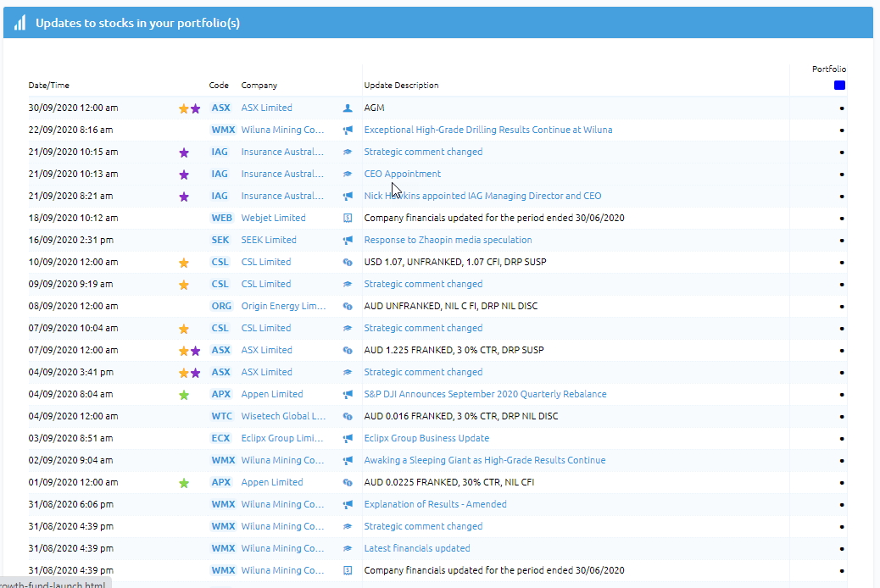Viewport: 880px width, 588px height.
Task: Click the dividend icon beside AUD 1.225 FRANKED
Action: click(348, 351)
